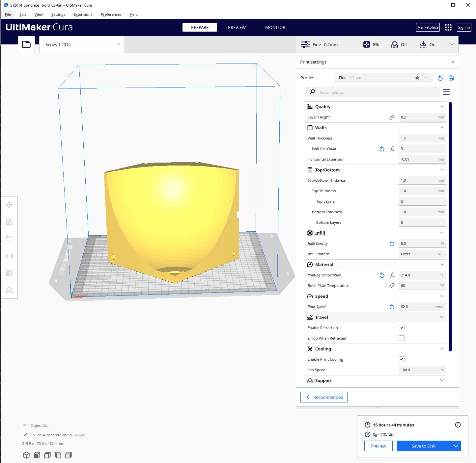Collapse the Infill section
This screenshot has width=476, height=463.
tap(375, 233)
